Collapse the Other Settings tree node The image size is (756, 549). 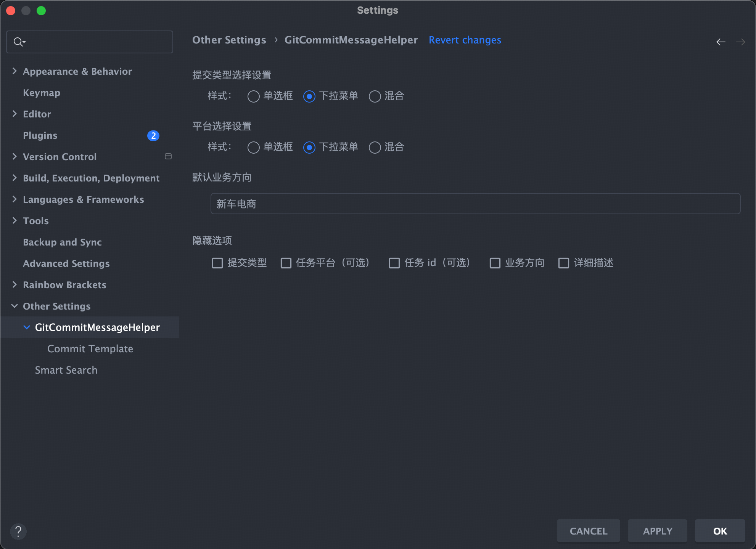tap(14, 306)
